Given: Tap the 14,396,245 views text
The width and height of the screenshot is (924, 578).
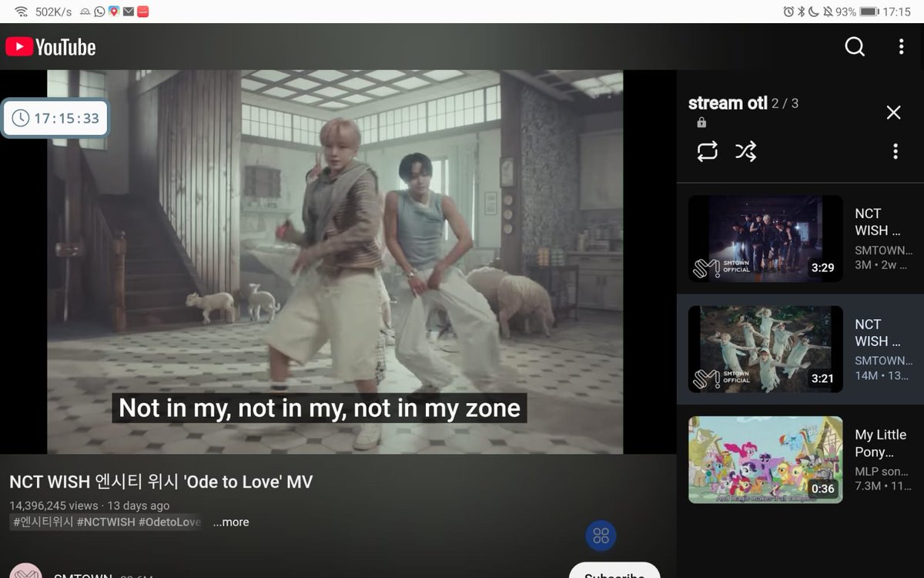Looking at the screenshot, I should click(x=54, y=506).
